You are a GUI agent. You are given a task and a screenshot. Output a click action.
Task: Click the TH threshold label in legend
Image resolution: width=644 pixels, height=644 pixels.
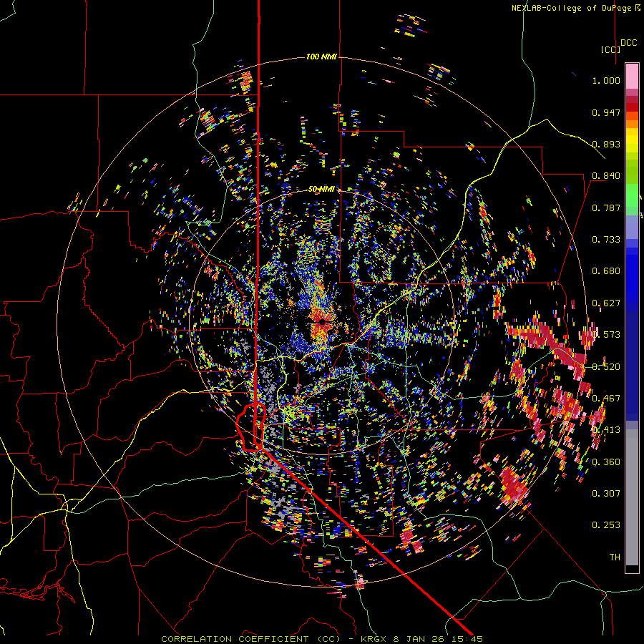click(x=615, y=557)
